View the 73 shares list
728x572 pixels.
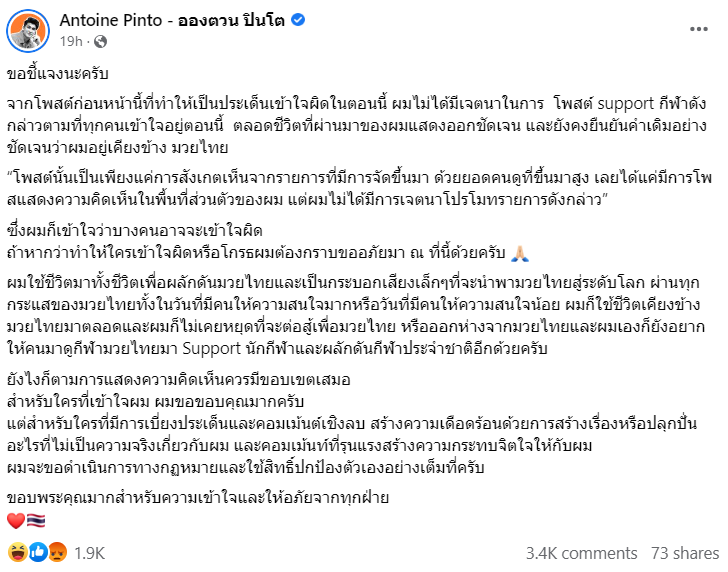tap(684, 551)
